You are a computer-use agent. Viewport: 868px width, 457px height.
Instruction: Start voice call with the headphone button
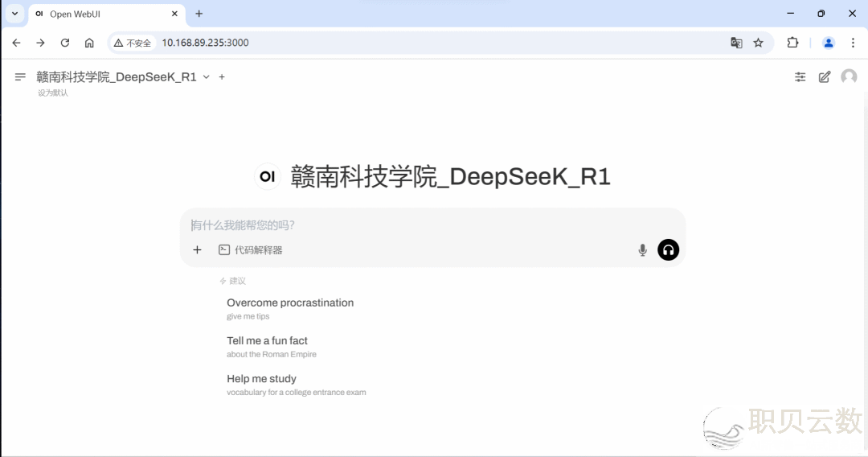coord(668,250)
